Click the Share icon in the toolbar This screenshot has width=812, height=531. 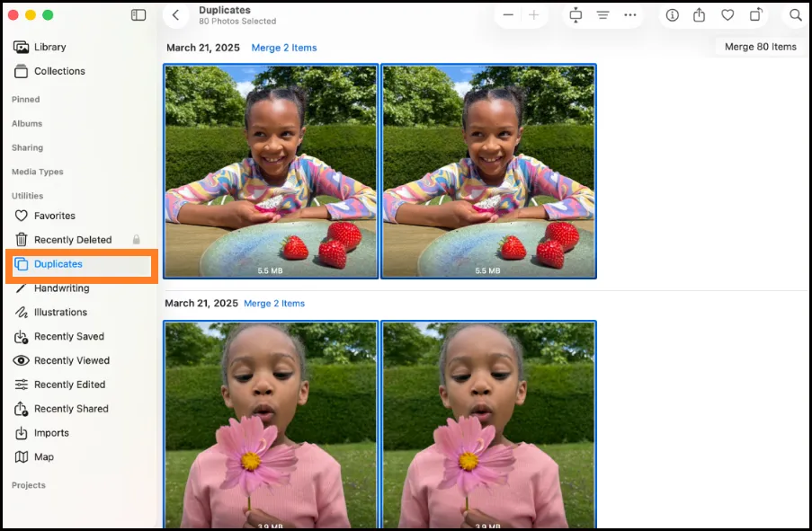pyautogui.click(x=700, y=14)
